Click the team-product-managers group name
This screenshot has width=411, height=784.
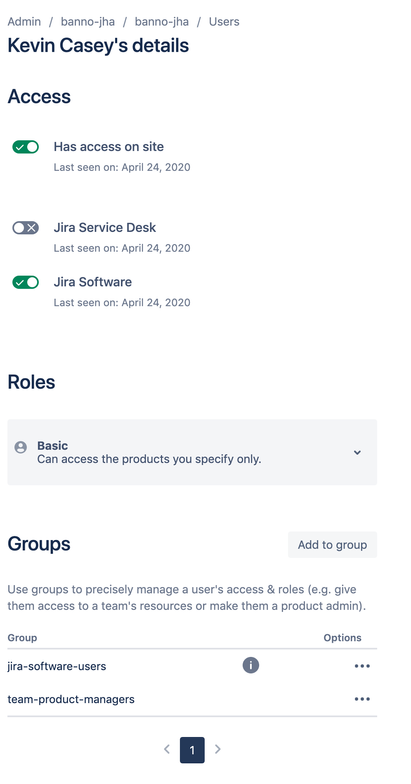point(71,699)
